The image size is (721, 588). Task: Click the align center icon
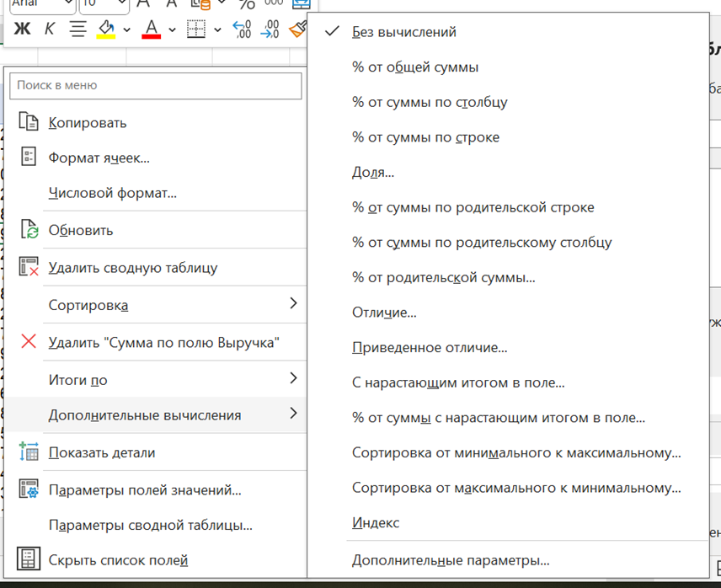(x=77, y=29)
